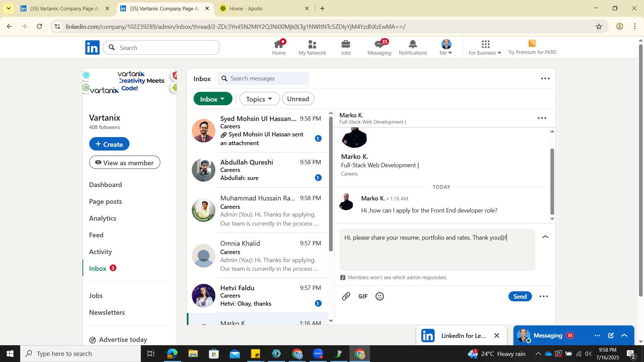
Task: Open Inbox in the sidebar
Action: click(98, 268)
